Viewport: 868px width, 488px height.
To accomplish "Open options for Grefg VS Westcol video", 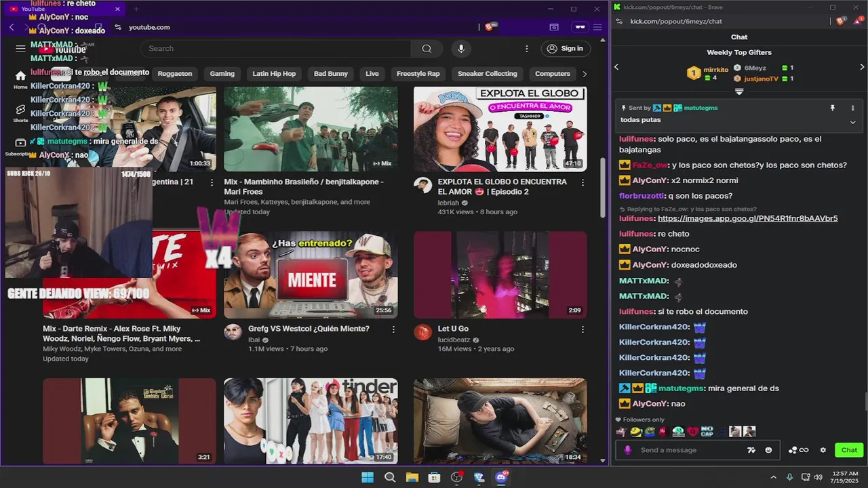I will tap(393, 329).
